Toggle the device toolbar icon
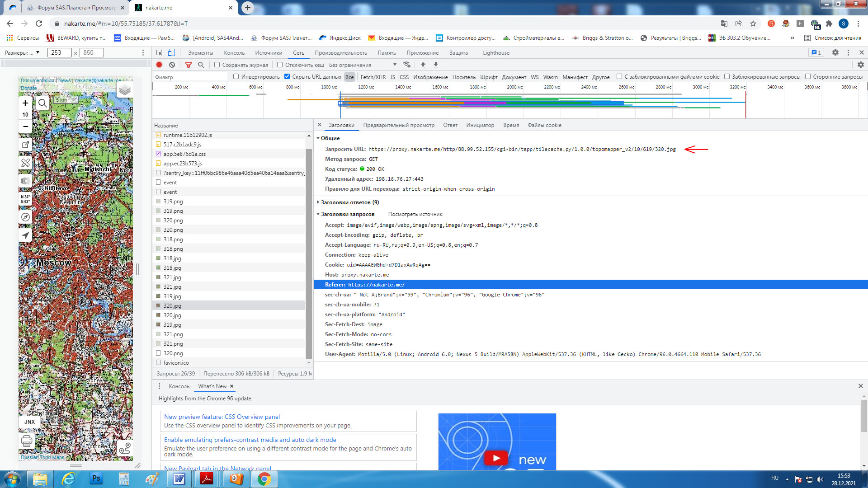The width and height of the screenshot is (868, 488). click(x=171, y=52)
